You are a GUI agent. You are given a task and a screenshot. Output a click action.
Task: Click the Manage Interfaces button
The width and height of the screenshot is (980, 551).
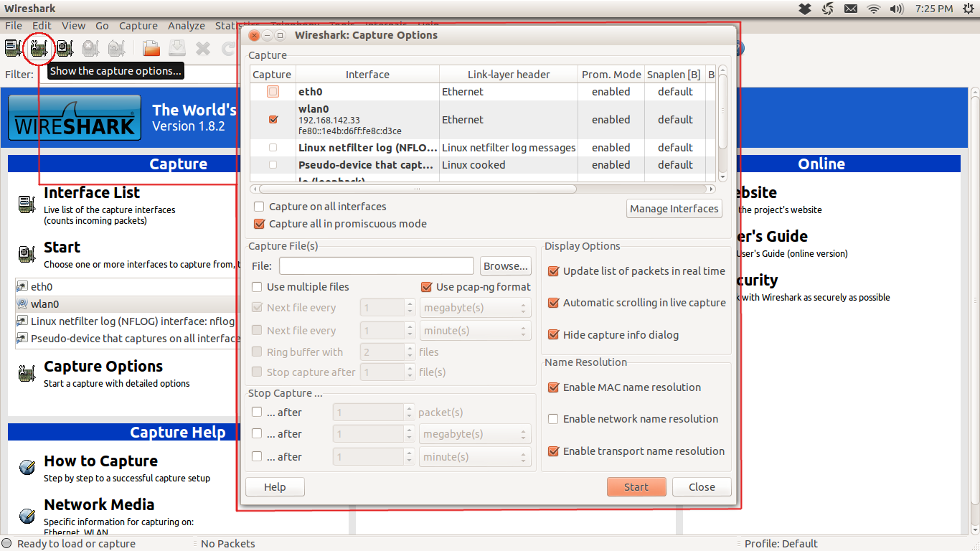coord(674,209)
